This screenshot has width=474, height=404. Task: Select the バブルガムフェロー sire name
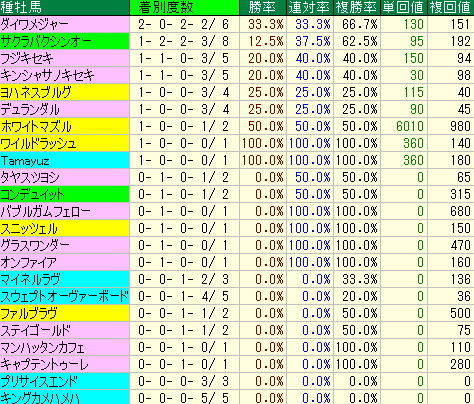[45, 211]
